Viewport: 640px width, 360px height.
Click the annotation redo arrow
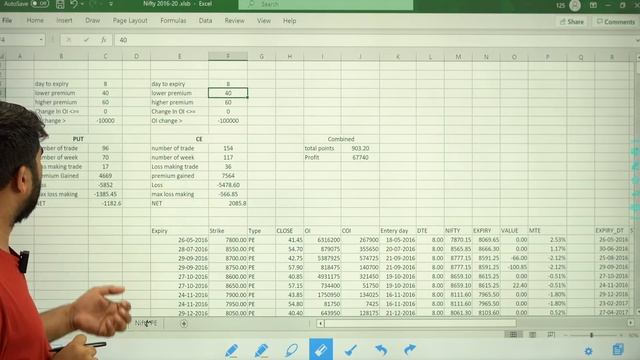pos(410,349)
